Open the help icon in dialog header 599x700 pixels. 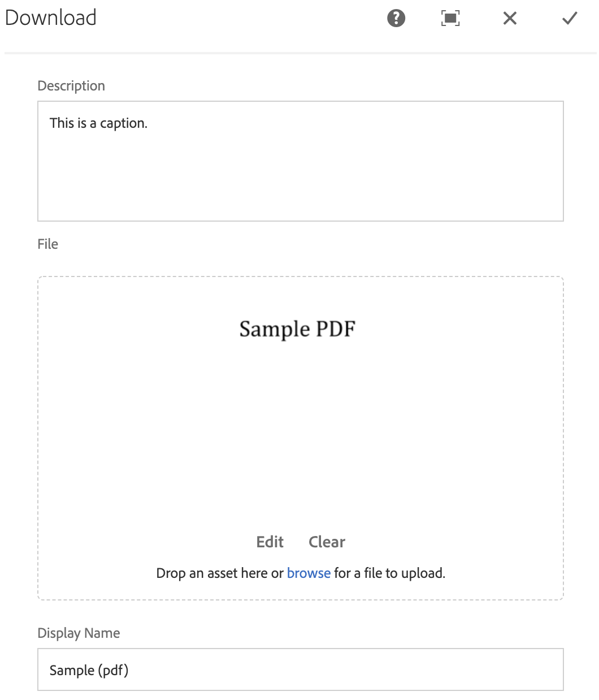(x=396, y=19)
